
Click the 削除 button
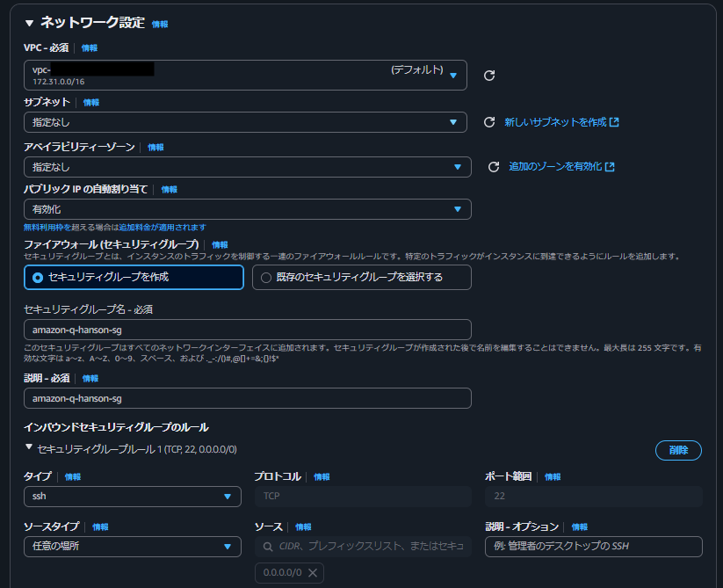[678, 449]
